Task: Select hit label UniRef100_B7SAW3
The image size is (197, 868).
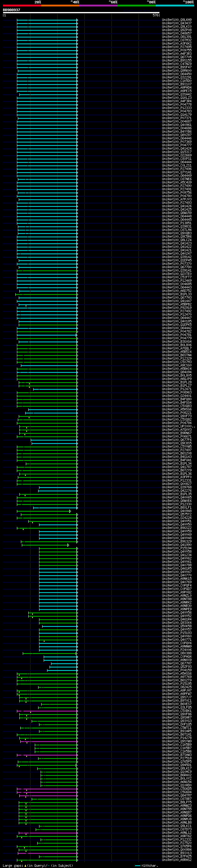Action: (177, 755)
